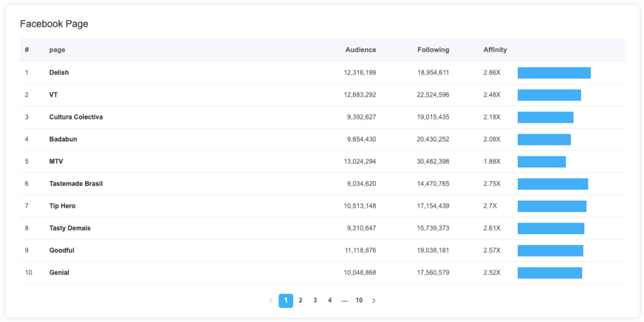Open pagination page 3
Screen dimensions: 644x322
point(315,301)
